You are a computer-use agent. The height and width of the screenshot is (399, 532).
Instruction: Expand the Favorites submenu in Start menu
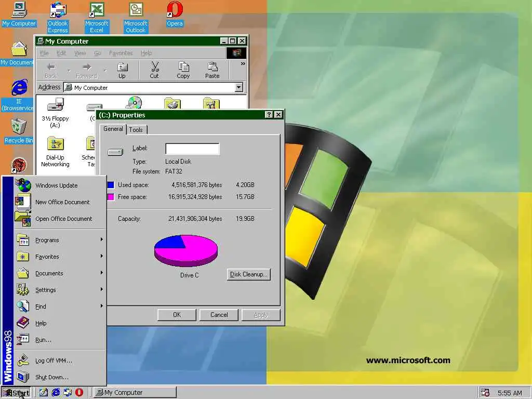pyautogui.click(x=60, y=257)
